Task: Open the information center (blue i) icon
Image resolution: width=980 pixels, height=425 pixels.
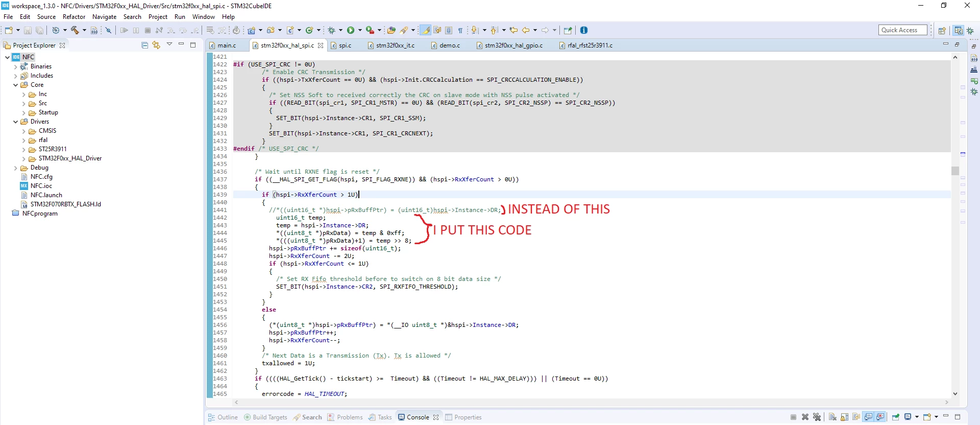Action: pyautogui.click(x=584, y=30)
